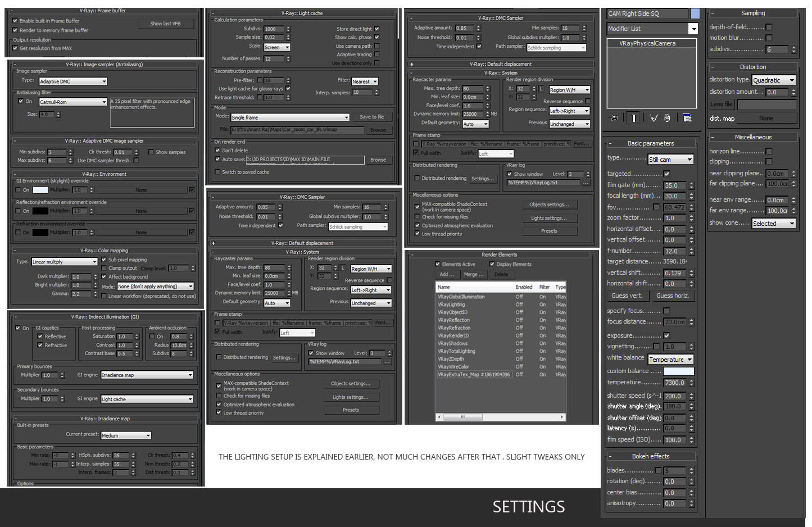Toggle Enable built-in Frame Buffer checkbox
Viewport: 812px width, 527px height.
15,21
